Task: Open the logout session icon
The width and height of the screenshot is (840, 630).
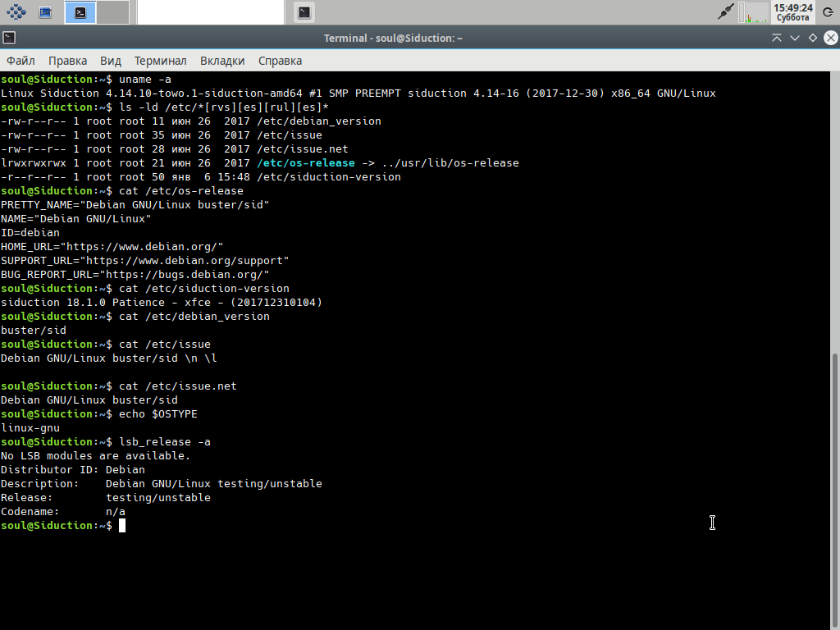Action: [x=829, y=12]
